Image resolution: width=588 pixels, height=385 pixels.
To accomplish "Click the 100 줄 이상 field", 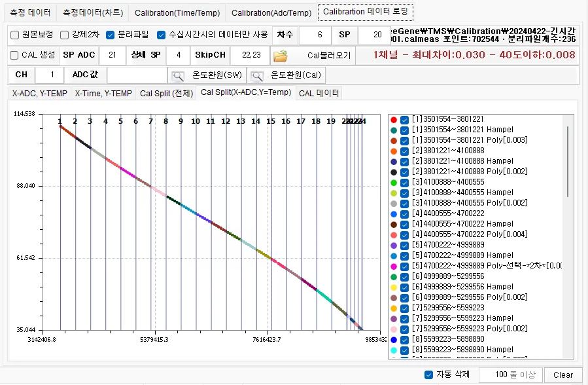I will pyautogui.click(x=511, y=375).
